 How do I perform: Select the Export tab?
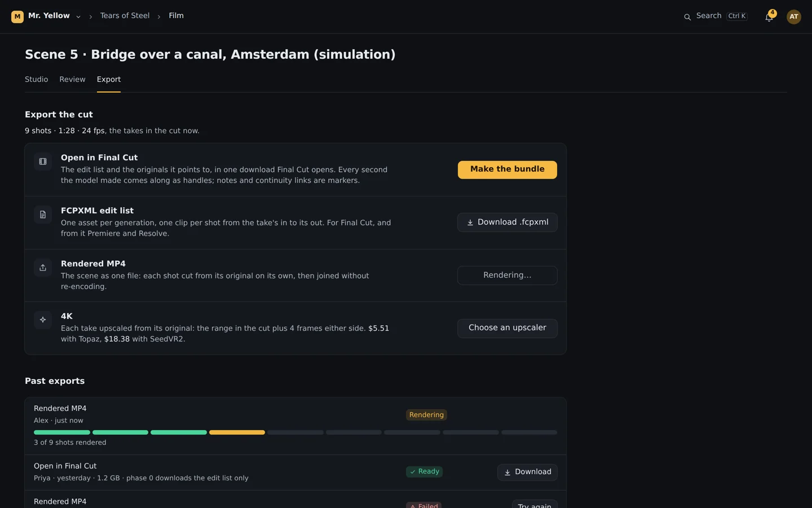tap(109, 80)
